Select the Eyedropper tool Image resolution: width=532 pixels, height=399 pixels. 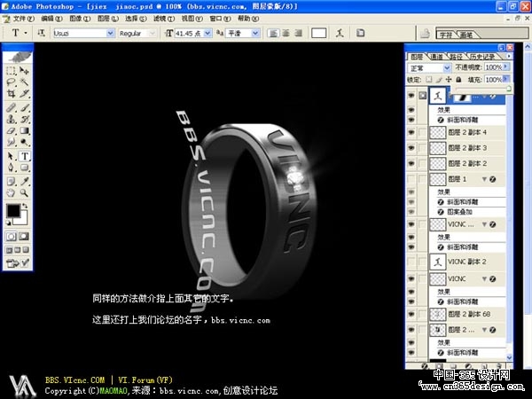24,182
